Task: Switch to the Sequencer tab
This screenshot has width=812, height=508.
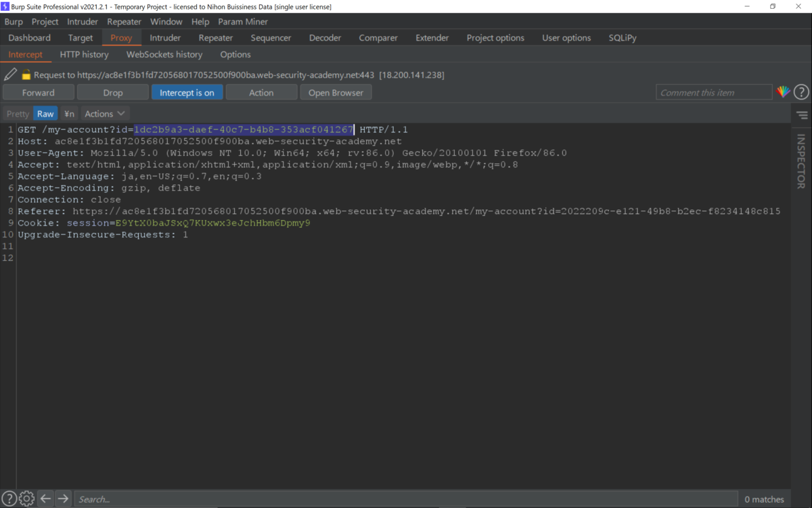Action: [271, 38]
